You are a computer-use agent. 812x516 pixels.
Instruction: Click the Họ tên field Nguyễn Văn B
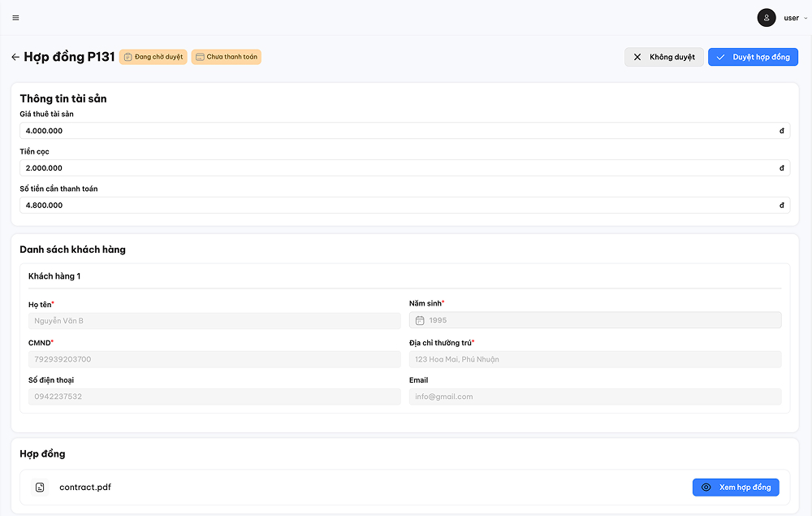tap(214, 321)
